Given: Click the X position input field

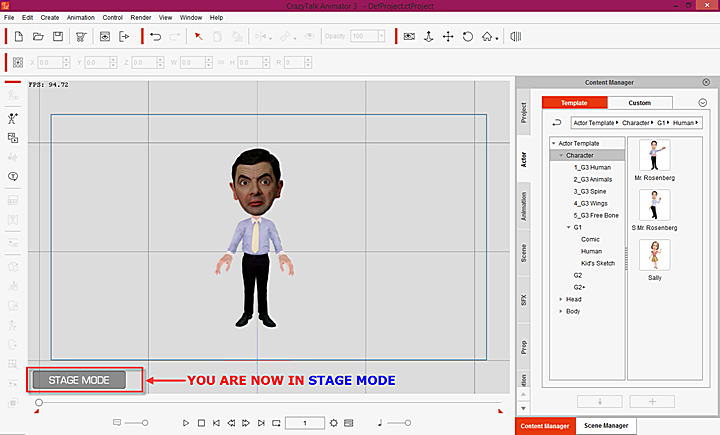Looking at the screenshot, I should (x=50, y=62).
